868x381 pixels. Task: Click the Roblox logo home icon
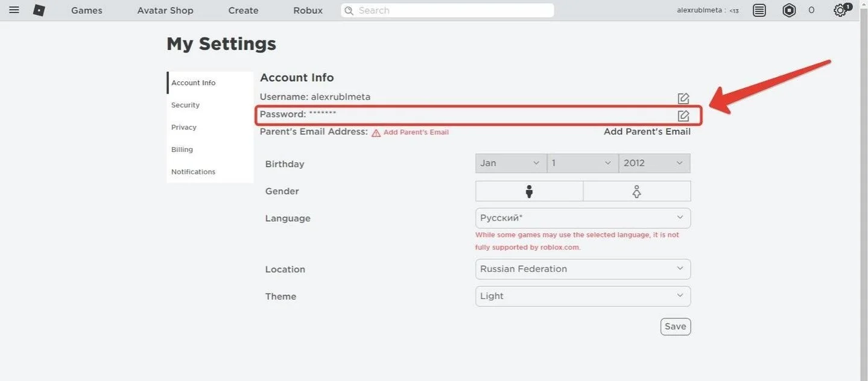pos(39,10)
